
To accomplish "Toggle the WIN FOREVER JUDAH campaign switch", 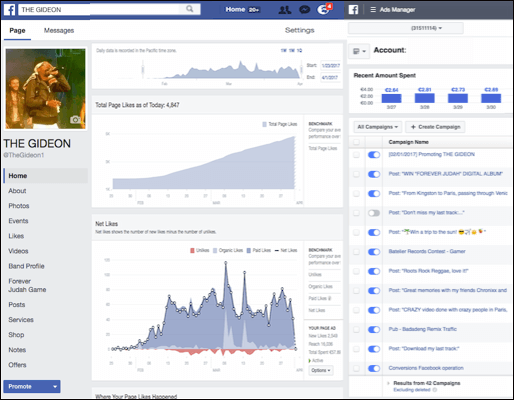I will click(374, 174).
